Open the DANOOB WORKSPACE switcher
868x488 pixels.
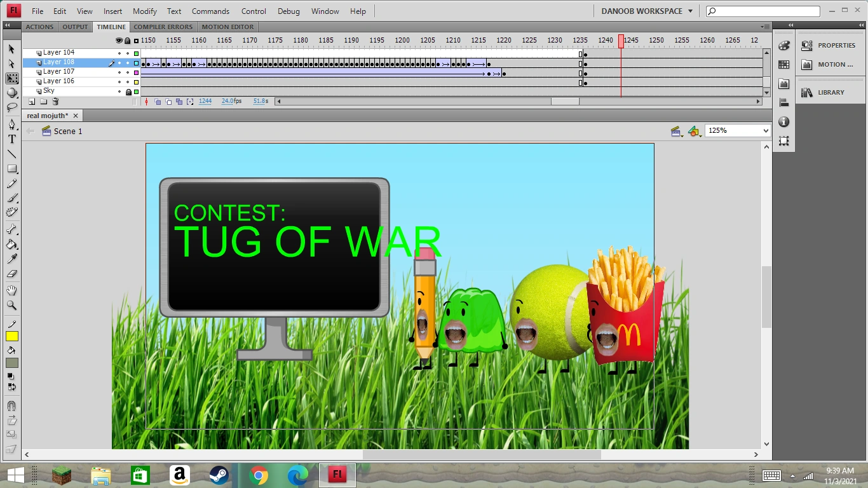click(646, 11)
